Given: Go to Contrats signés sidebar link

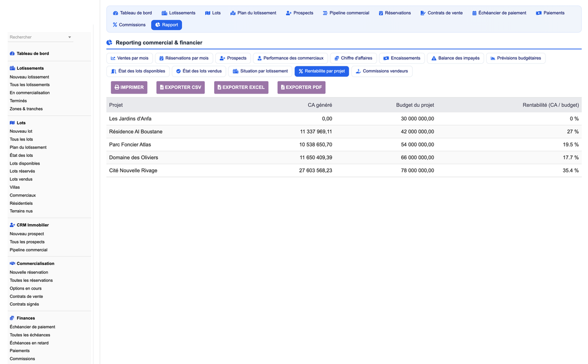Looking at the screenshot, I should (x=24, y=304).
